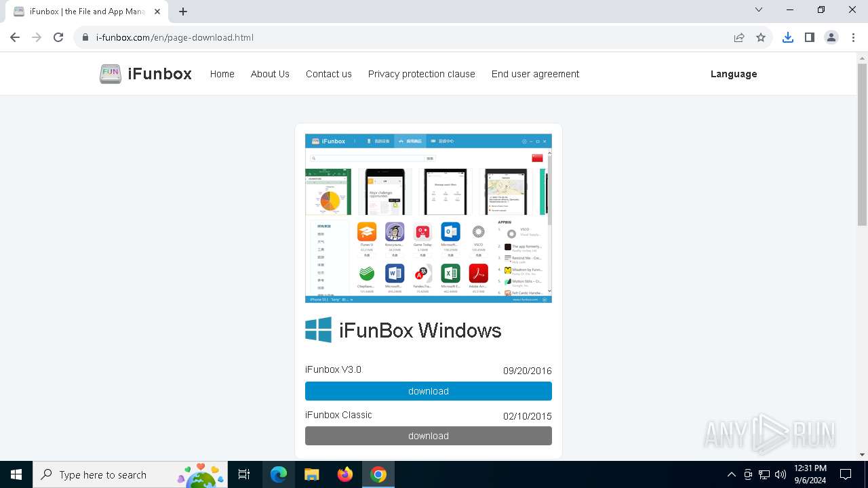
Task: Download iFunbox V3.0 with blue button
Action: coord(429,391)
